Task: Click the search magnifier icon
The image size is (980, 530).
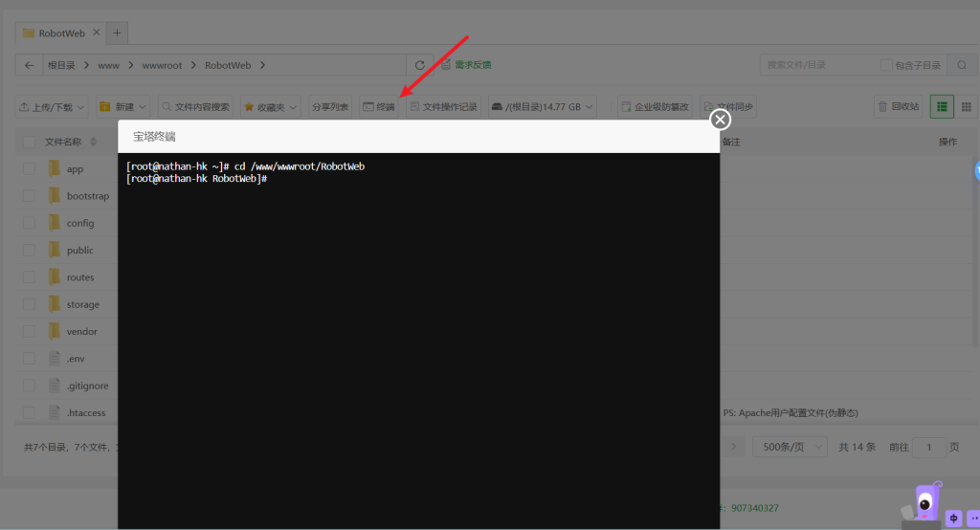Action: [961, 65]
